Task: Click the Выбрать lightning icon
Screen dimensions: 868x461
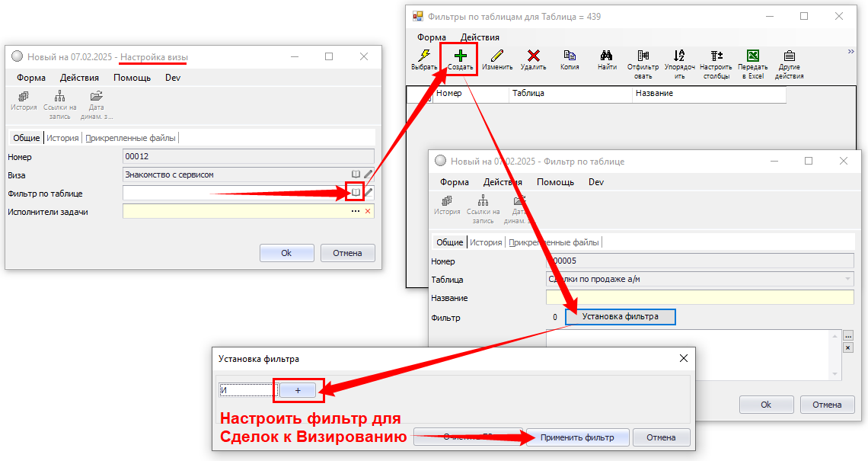Action: (424, 57)
